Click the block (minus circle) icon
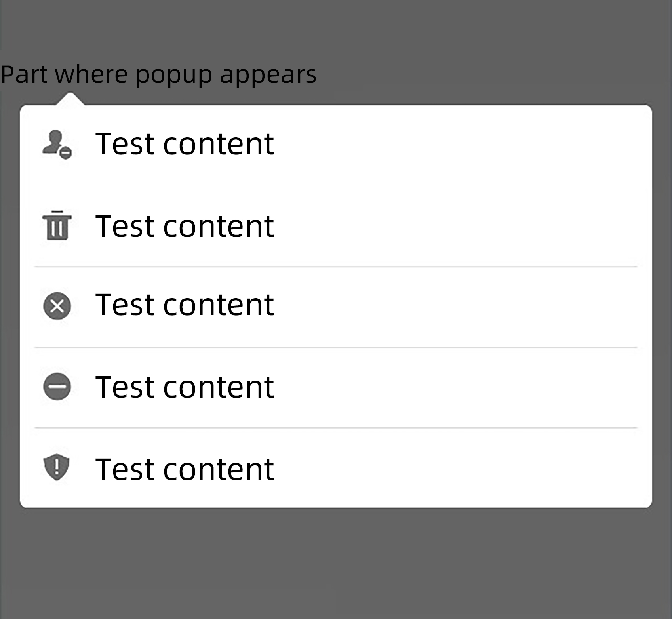This screenshot has width=672, height=619. coord(57,386)
